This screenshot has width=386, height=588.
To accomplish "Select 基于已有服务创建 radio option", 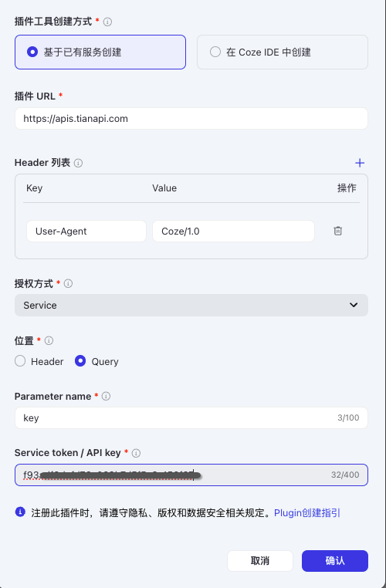I will tap(100, 52).
